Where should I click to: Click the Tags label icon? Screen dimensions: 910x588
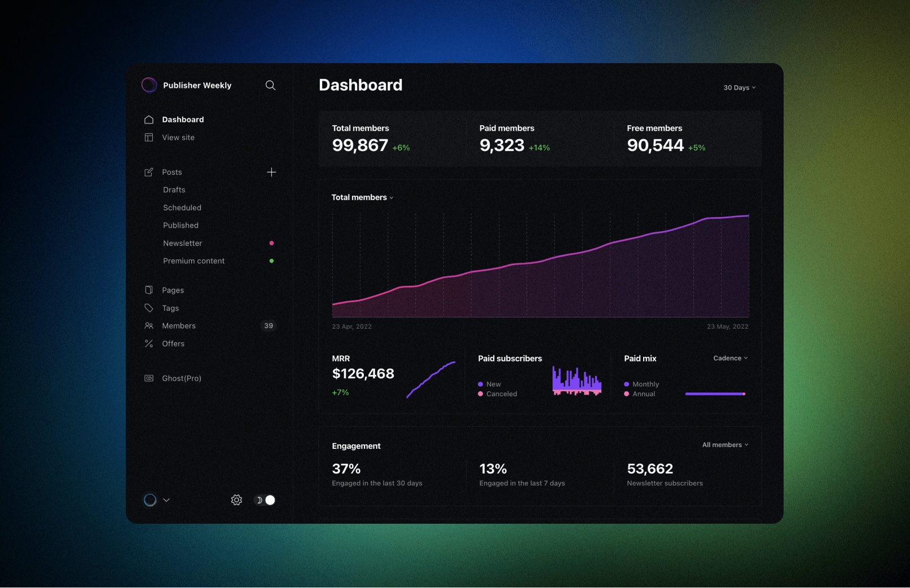[x=149, y=308]
